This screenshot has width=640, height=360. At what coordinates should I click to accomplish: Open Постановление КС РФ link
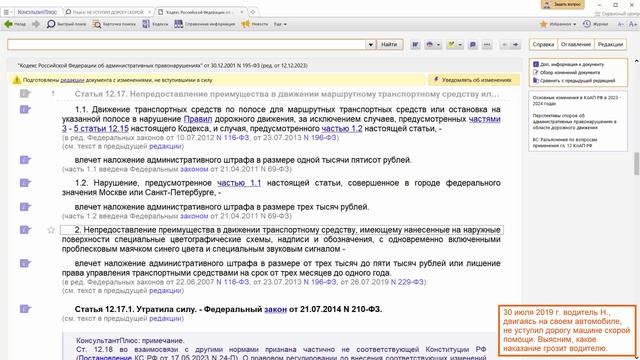pos(105,357)
